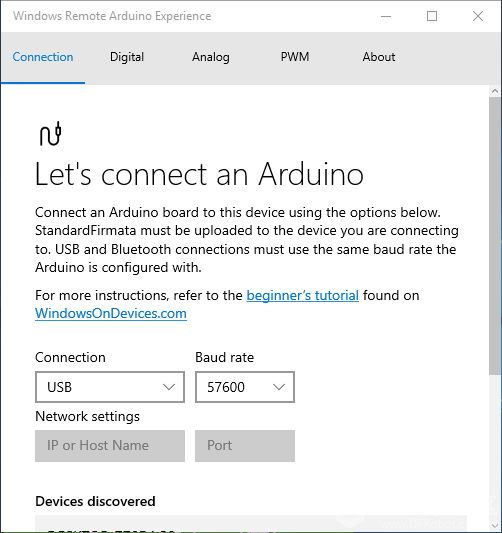Close the Windows Remote Arduino Experience window
The height and width of the screenshot is (533, 502).
pos(478,16)
